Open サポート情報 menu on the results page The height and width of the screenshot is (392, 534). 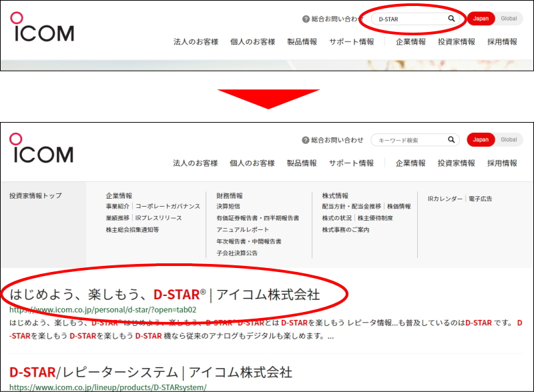coord(351,163)
